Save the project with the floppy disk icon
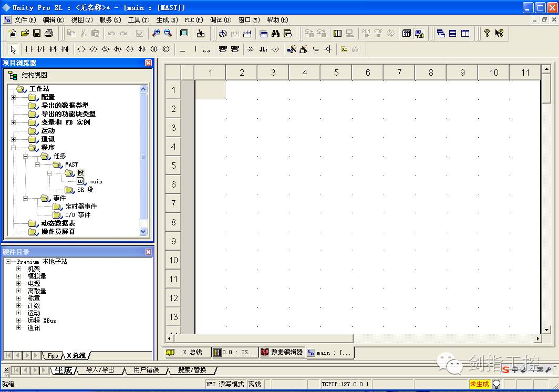 coord(37,33)
